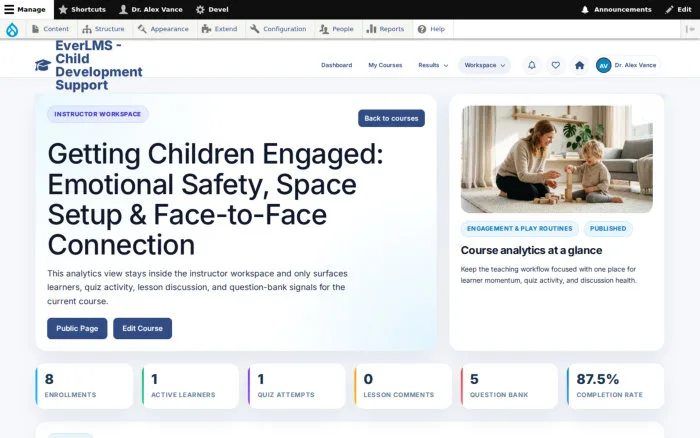Open Dr. Alex Vance admin toolbar menu
The image size is (700, 438).
click(x=151, y=9)
